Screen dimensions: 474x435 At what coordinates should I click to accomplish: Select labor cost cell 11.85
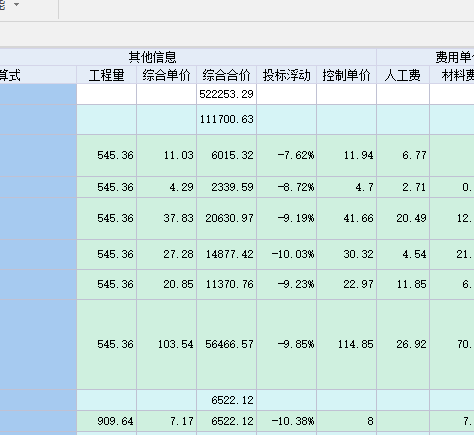pos(403,284)
